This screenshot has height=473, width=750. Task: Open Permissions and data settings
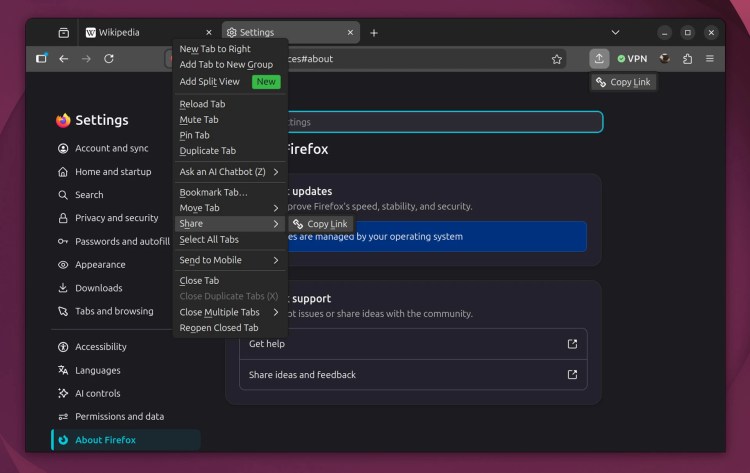point(111,417)
